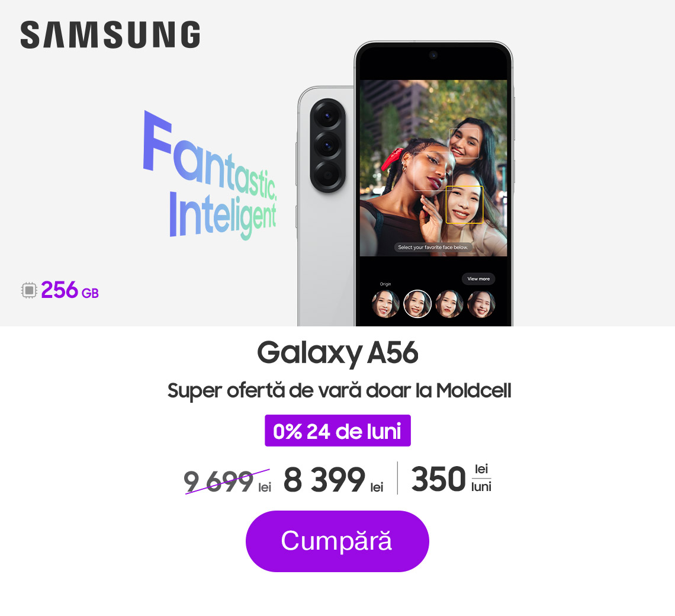Pick the third face thumbnail option
This screenshot has width=675, height=616.
[x=449, y=304]
